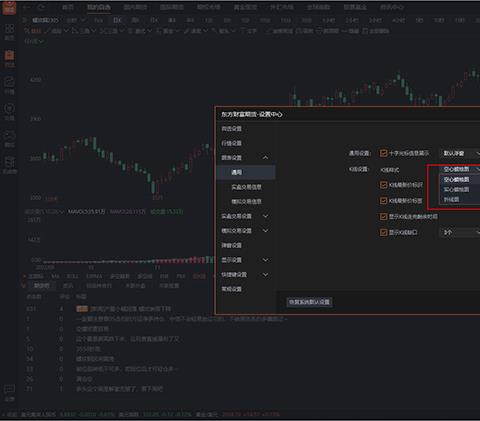Open the 默认弹窗 dropdown
Viewport: 480px width, 421px height.
(460, 153)
